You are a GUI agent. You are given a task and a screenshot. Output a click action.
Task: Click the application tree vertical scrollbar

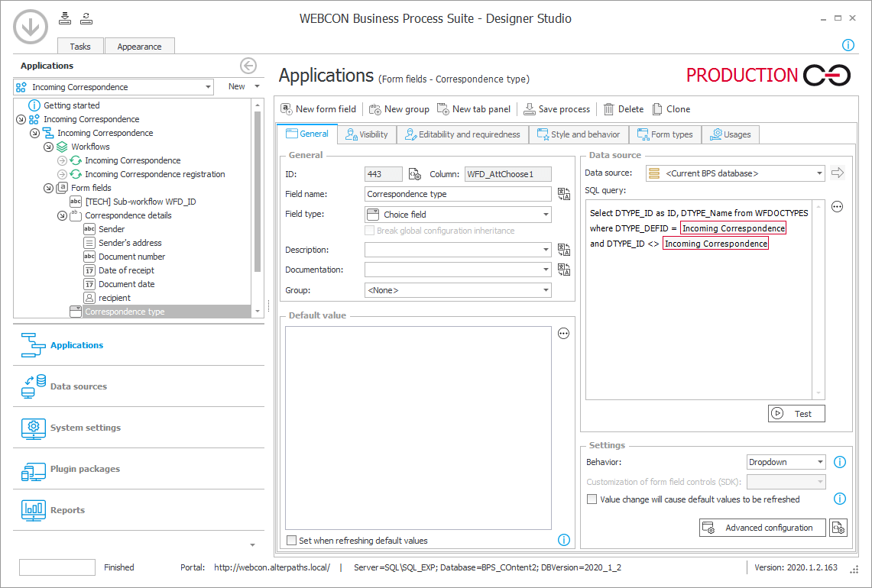point(258,192)
